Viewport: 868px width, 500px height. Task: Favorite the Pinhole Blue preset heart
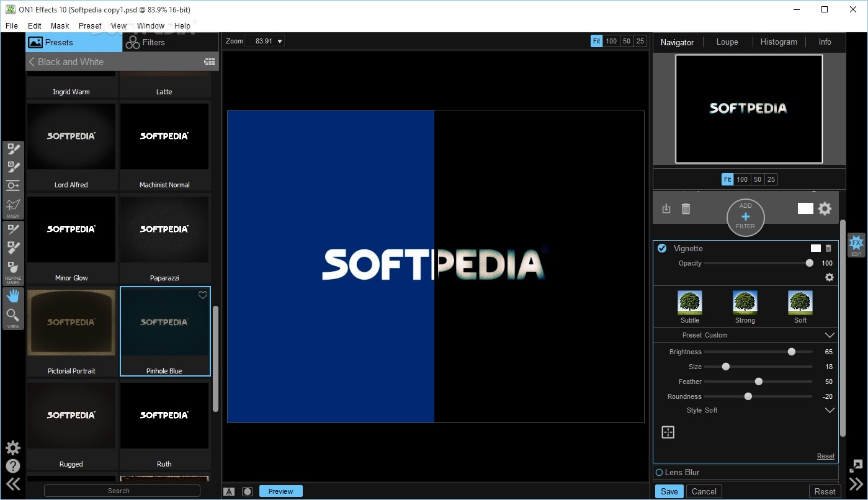[203, 295]
